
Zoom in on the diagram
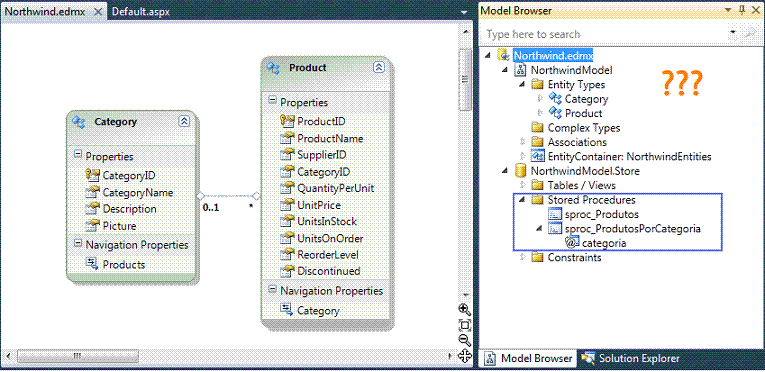coord(465,309)
